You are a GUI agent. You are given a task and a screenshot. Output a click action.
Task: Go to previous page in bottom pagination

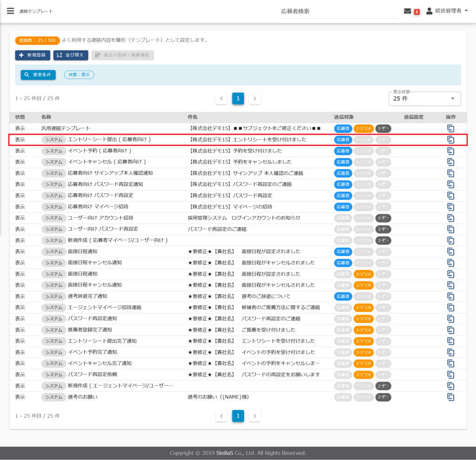coord(221,416)
